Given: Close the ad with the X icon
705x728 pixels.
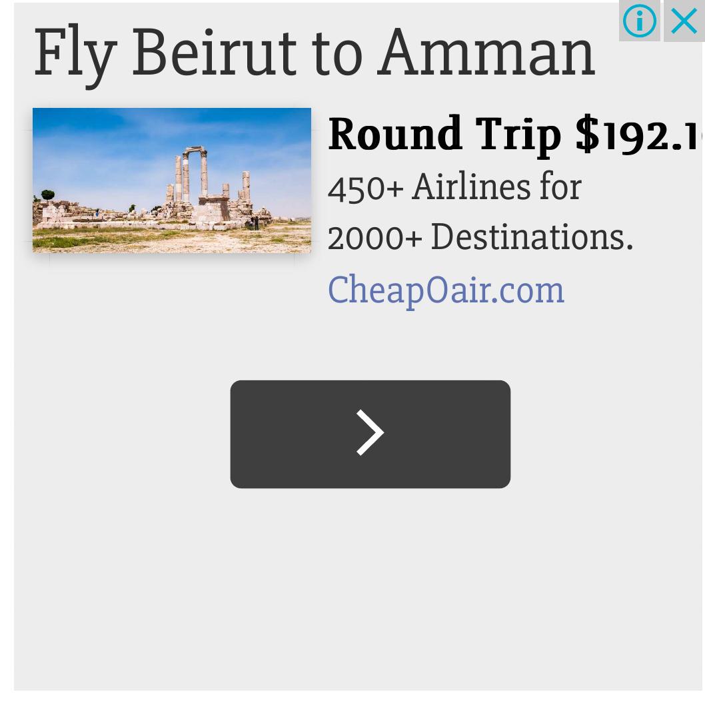Looking at the screenshot, I should (684, 21).
